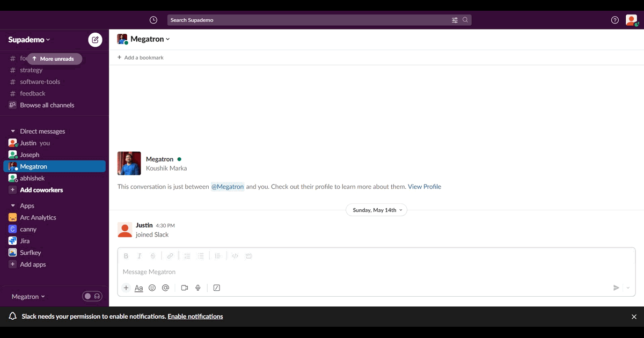Open send options dropdown arrow
Screen dimensions: 644x338
point(628,288)
